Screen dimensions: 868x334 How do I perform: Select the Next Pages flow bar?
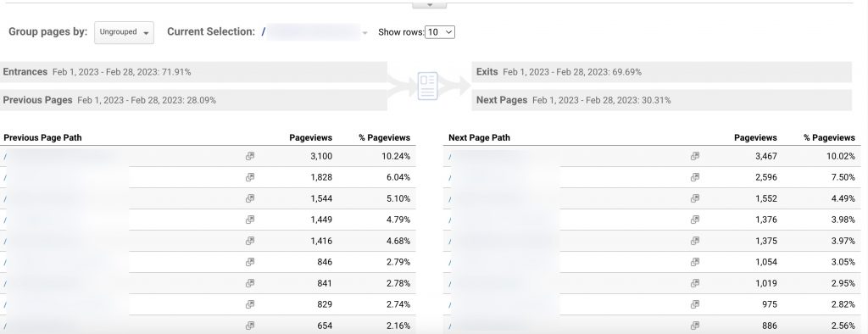coord(661,100)
